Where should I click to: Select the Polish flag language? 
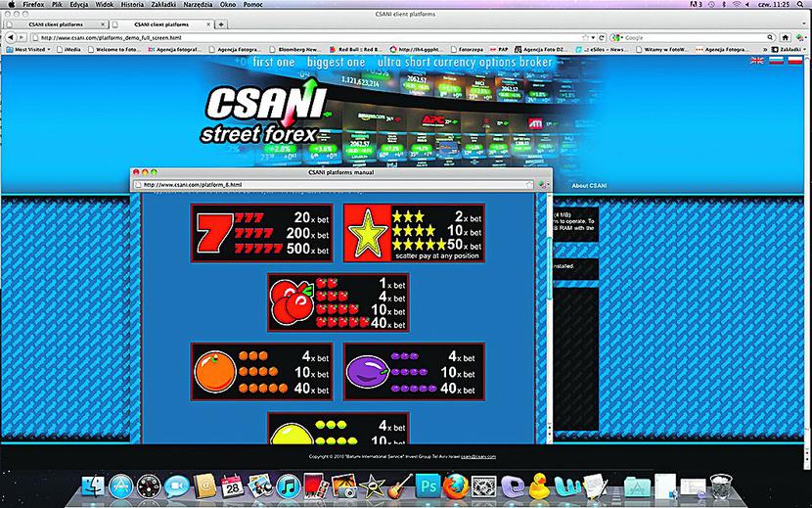(x=795, y=61)
